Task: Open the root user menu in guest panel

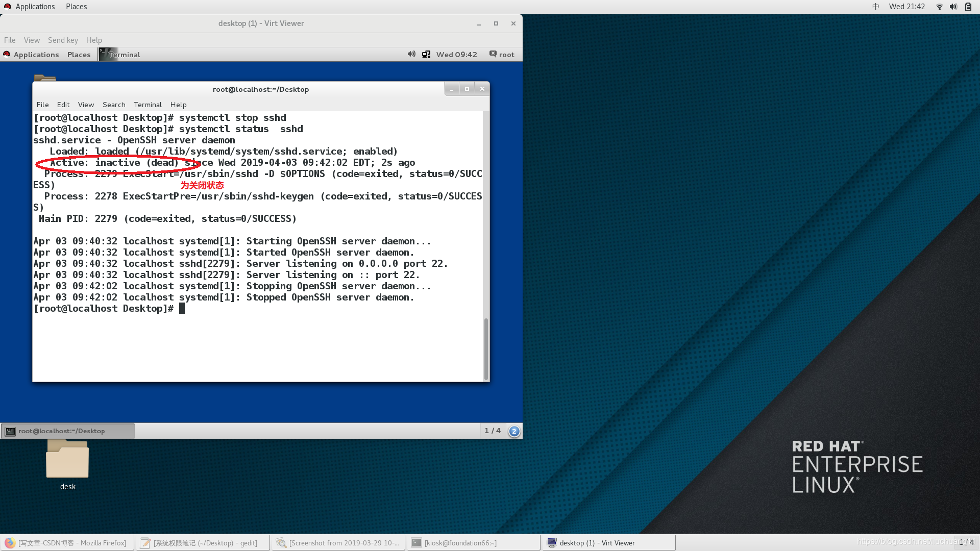Action: tap(502, 55)
